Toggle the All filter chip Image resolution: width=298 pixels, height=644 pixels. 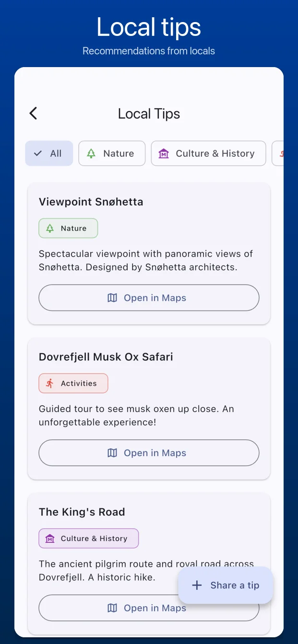tap(49, 153)
